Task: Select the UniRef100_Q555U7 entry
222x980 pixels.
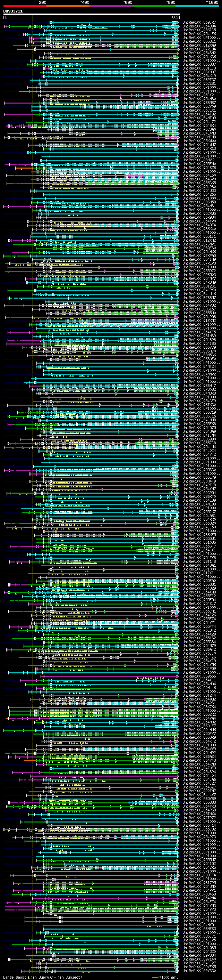Action: [x=199, y=860]
